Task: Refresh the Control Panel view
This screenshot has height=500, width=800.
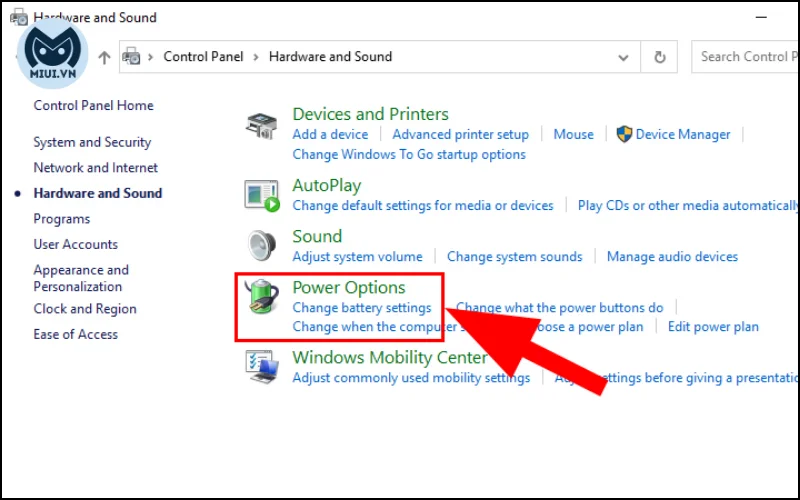Action: (660, 57)
